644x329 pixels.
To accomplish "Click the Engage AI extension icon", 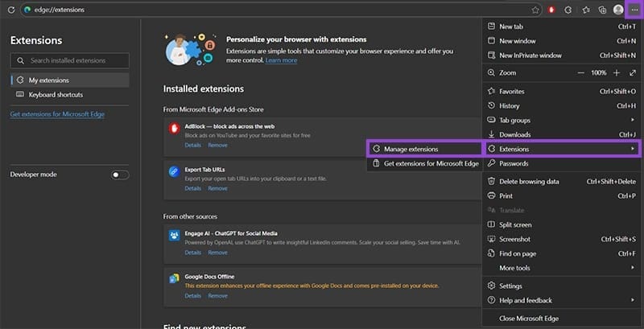I will (174, 236).
